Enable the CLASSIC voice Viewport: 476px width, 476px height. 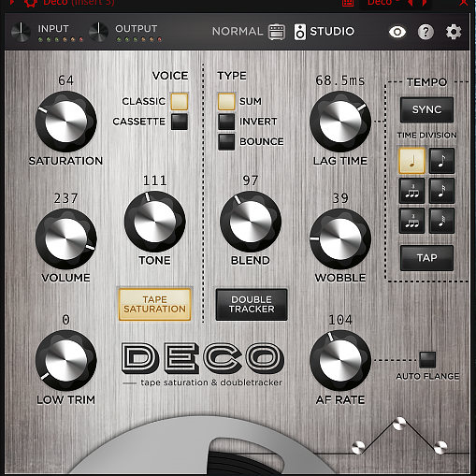click(180, 102)
